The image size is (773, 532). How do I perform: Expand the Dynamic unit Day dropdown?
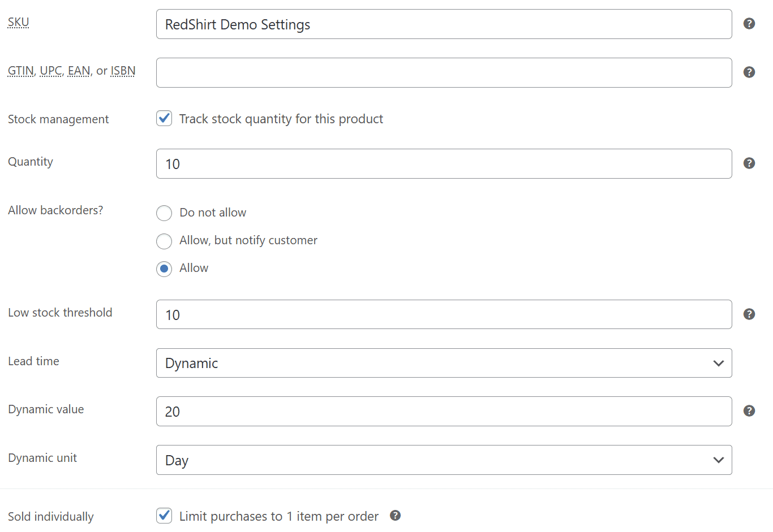tap(444, 460)
